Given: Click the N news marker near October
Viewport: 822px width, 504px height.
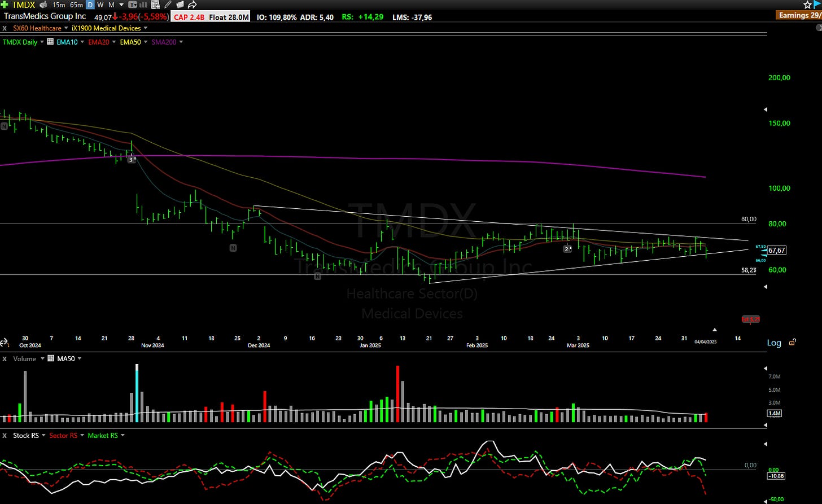Looking at the screenshot, I should [x=4, y=127].
